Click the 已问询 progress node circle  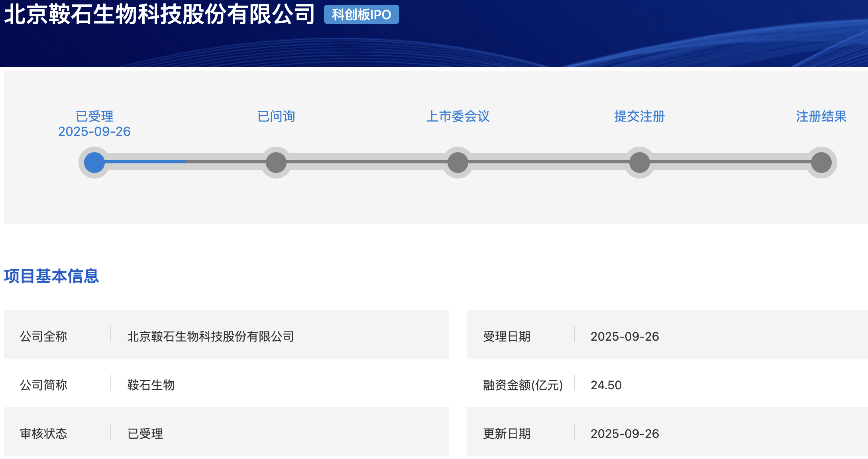coord(276,163)
